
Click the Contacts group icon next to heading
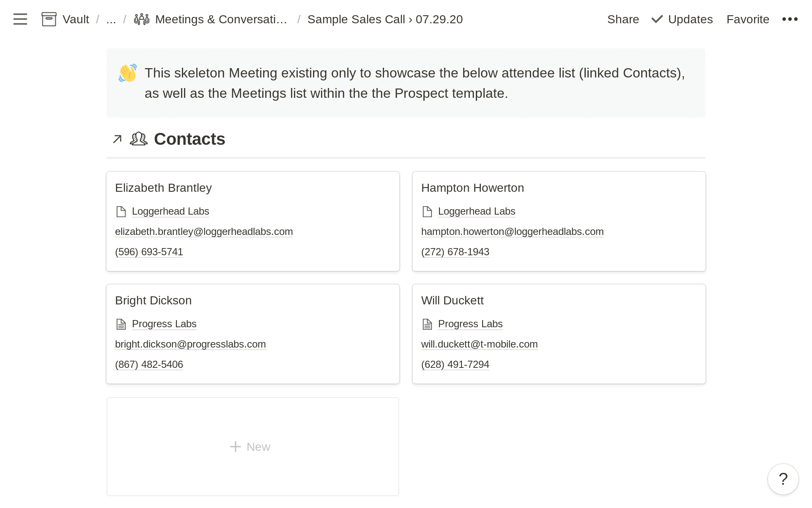click(x=138, y=139)
